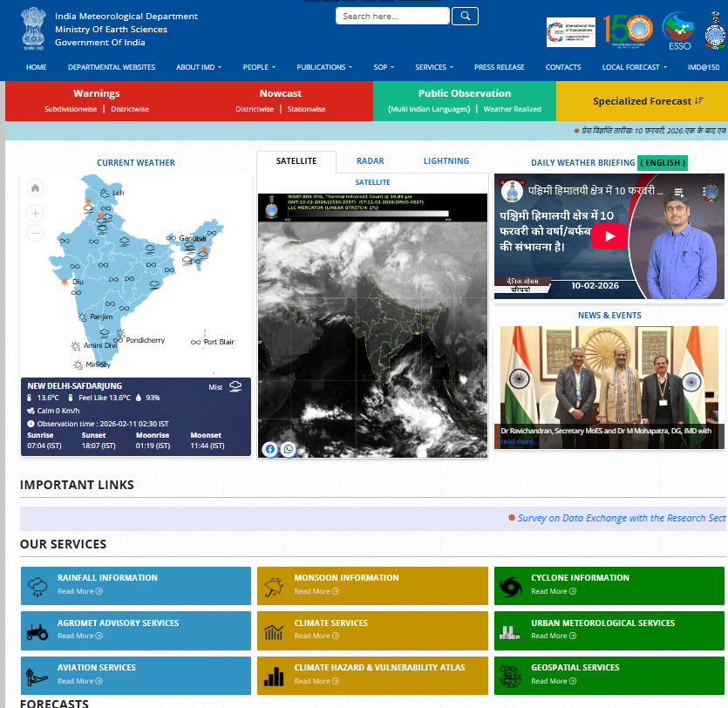728x708 pixels.
Task: Select the Lightning tab
Action: [446, 161]
